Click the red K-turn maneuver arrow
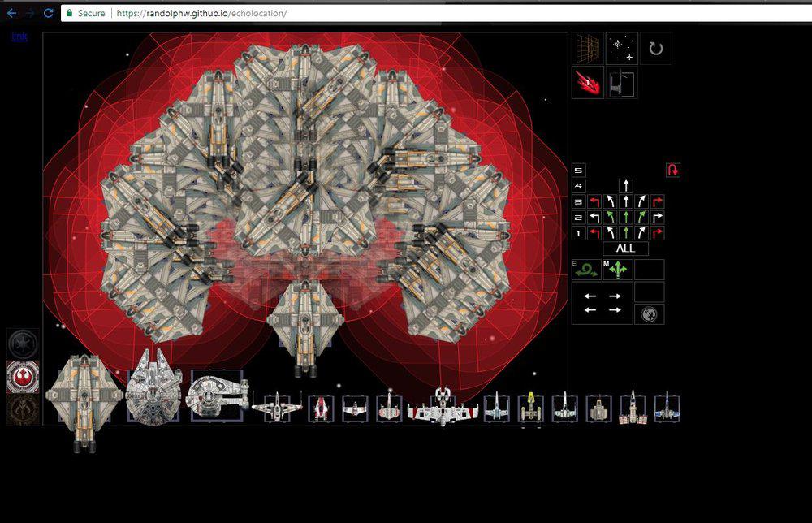 click(672, 170)
